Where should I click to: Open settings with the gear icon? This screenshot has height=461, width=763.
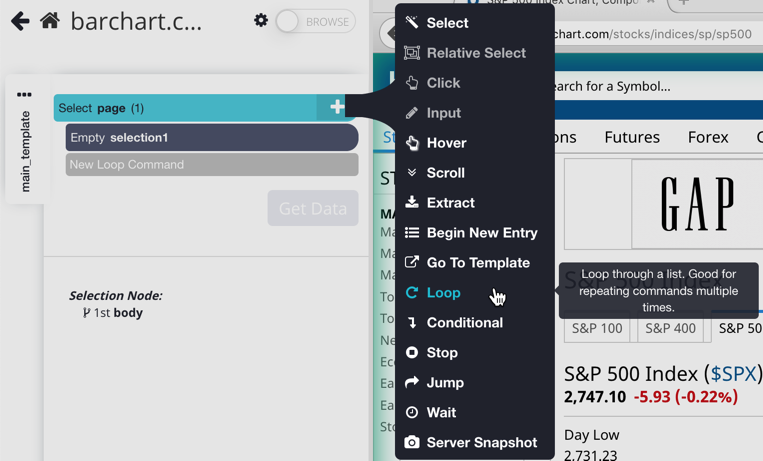[x=261, y=21]
